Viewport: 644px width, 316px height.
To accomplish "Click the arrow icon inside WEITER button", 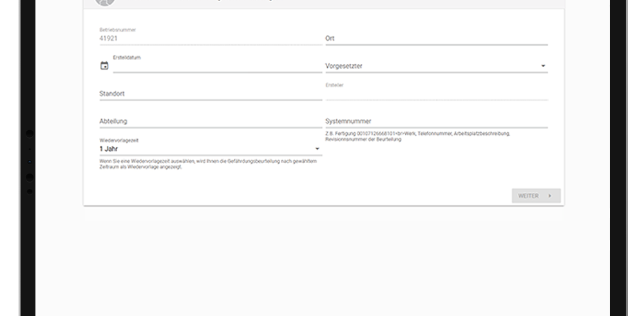I will coord(549,195).
